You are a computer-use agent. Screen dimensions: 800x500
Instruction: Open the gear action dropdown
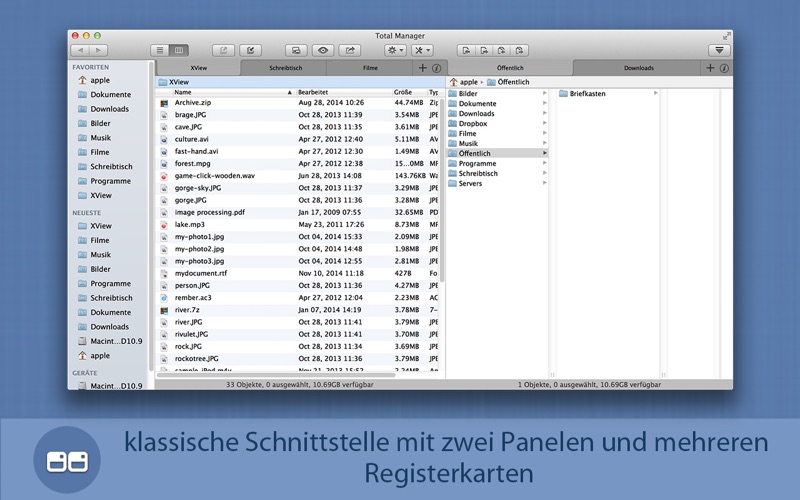coord(395,50)
